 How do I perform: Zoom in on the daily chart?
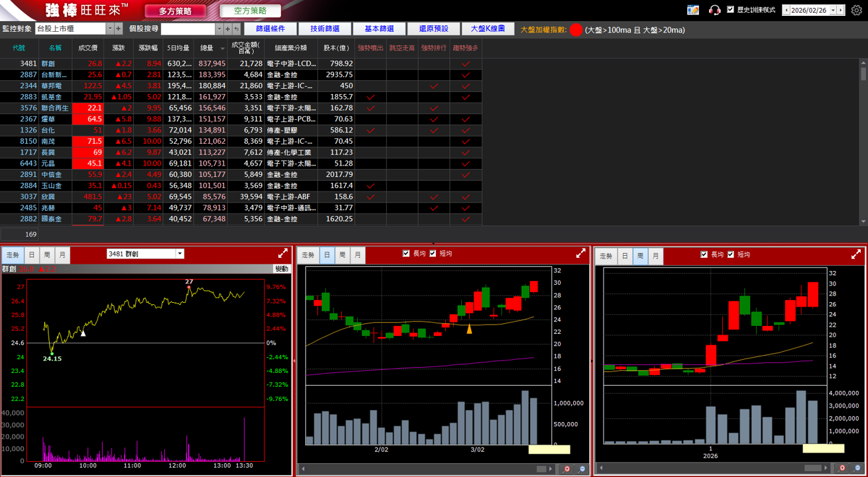567,469
